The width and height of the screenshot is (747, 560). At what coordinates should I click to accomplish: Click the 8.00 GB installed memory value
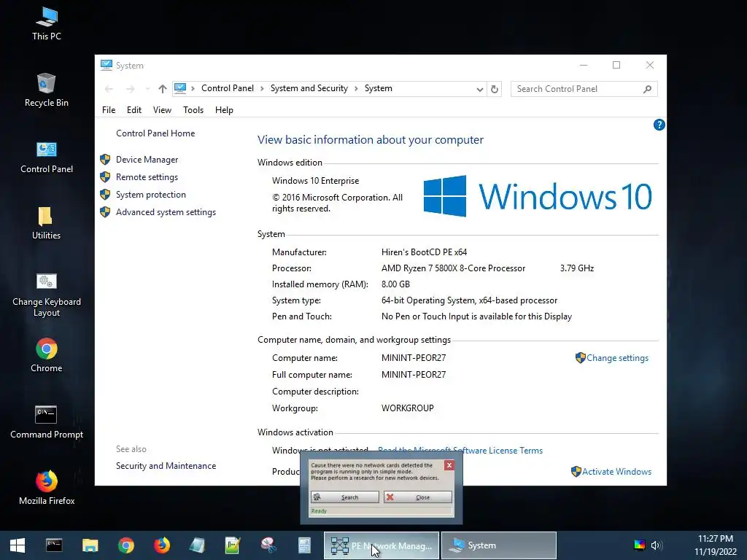click(395, 284)
